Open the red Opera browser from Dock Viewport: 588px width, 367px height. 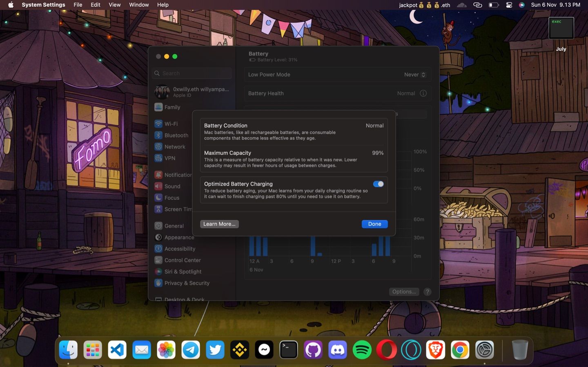coord(387,350)
